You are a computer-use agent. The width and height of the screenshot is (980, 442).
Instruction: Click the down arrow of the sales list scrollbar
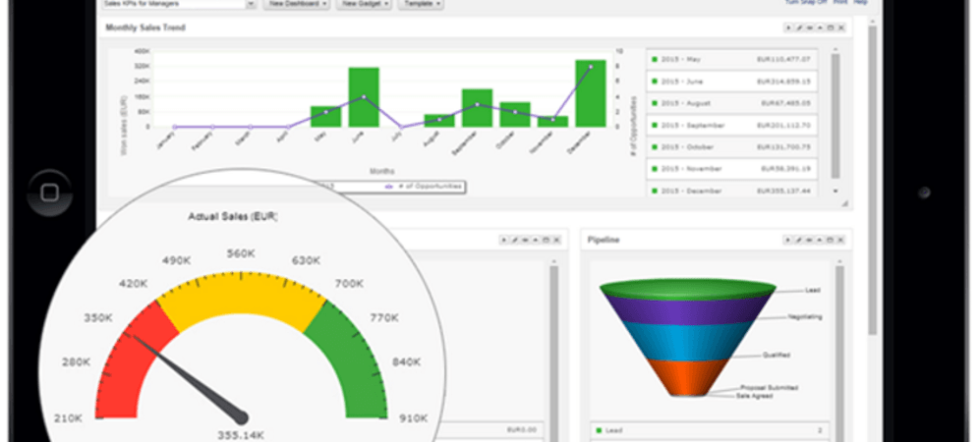[836, 191]
